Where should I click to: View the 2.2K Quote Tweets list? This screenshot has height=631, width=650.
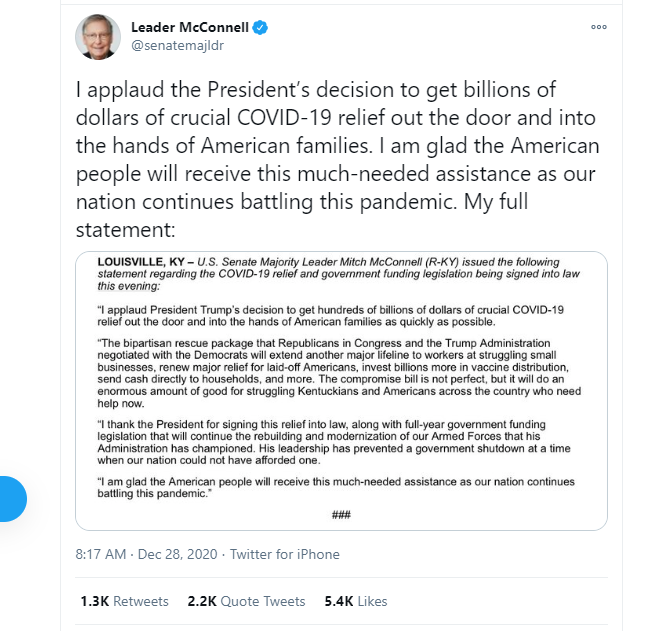click(246, 601)
